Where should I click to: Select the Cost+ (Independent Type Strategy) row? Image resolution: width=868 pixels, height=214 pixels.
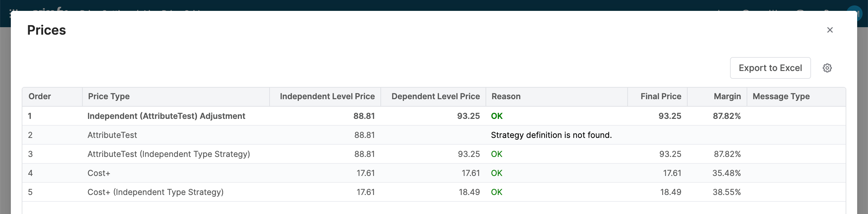click(x=155, y=192)
